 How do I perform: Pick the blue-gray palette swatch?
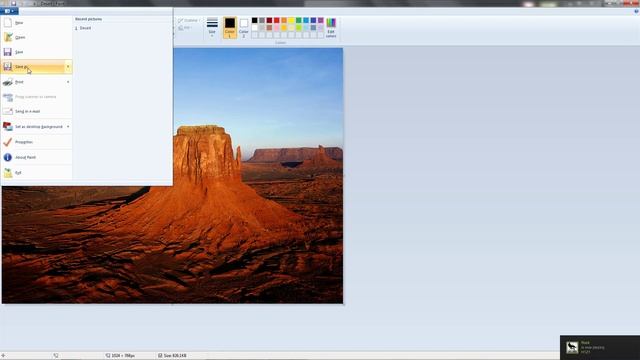point(313,28)
